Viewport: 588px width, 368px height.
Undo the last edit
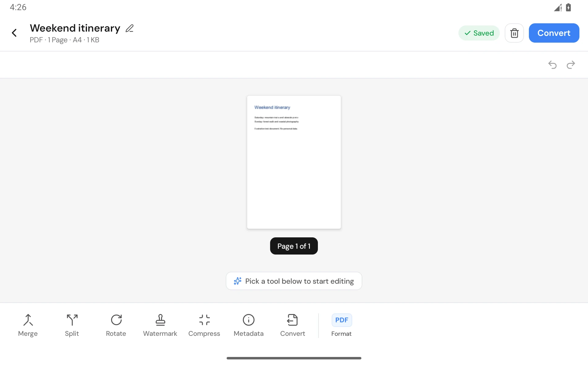coord(552,65)
